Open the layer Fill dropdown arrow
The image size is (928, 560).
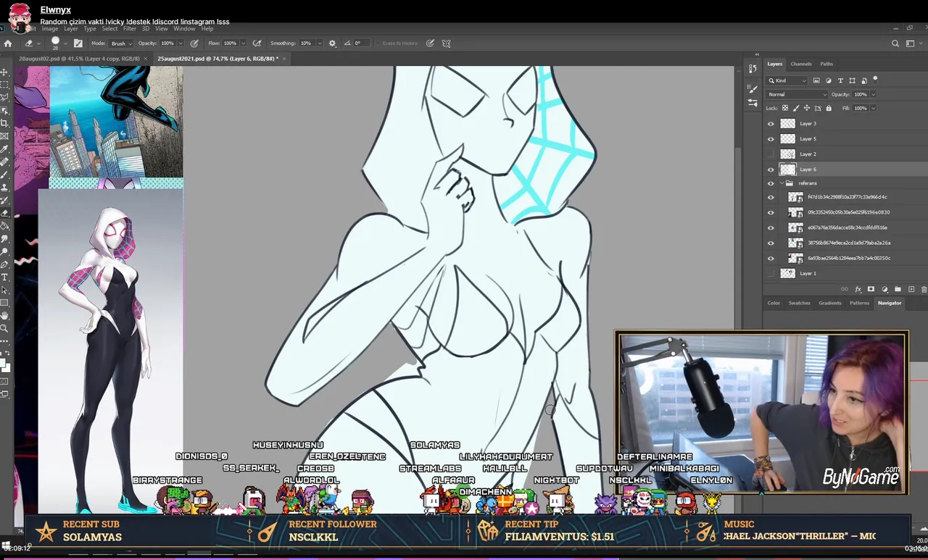872,108
